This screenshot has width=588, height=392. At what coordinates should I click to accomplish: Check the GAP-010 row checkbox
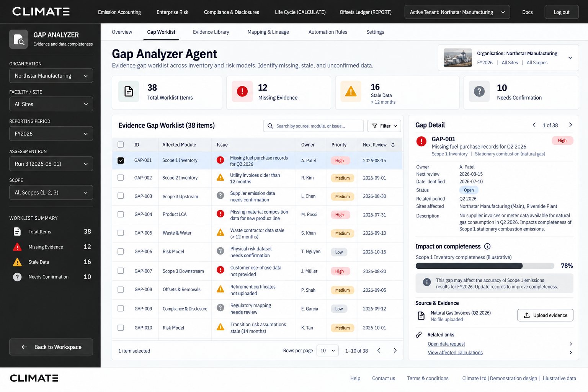click(x=121, y=328)
